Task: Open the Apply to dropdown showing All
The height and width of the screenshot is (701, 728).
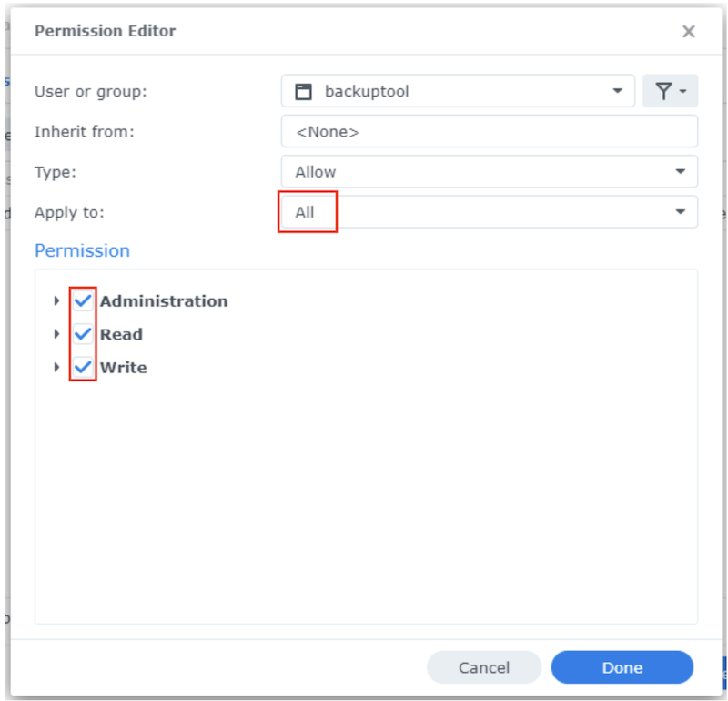Action: 680,212
